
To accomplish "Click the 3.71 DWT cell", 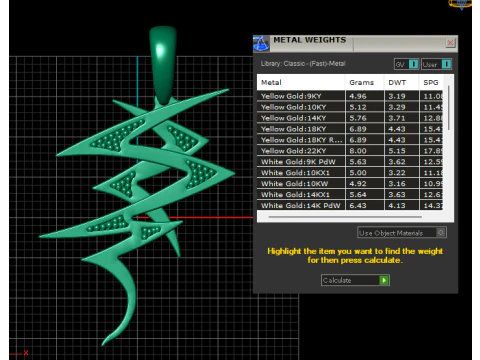I will (401, 118).
